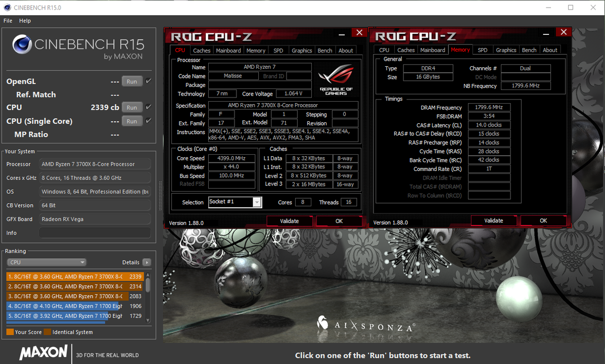Click Republic of Gamers logo in CPU-Z
The width and height of the screenshot is (605, 364).
[336, 79]
